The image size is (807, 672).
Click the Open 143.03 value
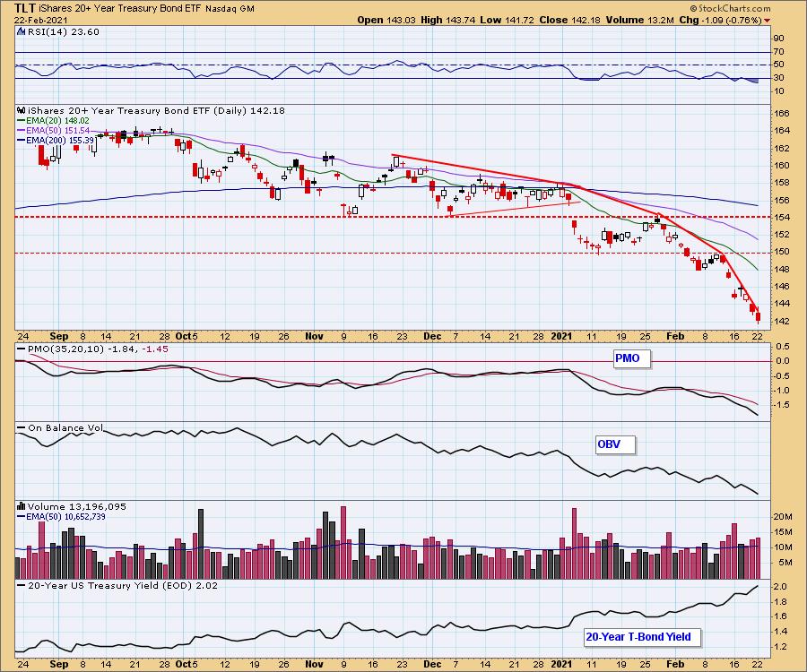pos(386,20)
